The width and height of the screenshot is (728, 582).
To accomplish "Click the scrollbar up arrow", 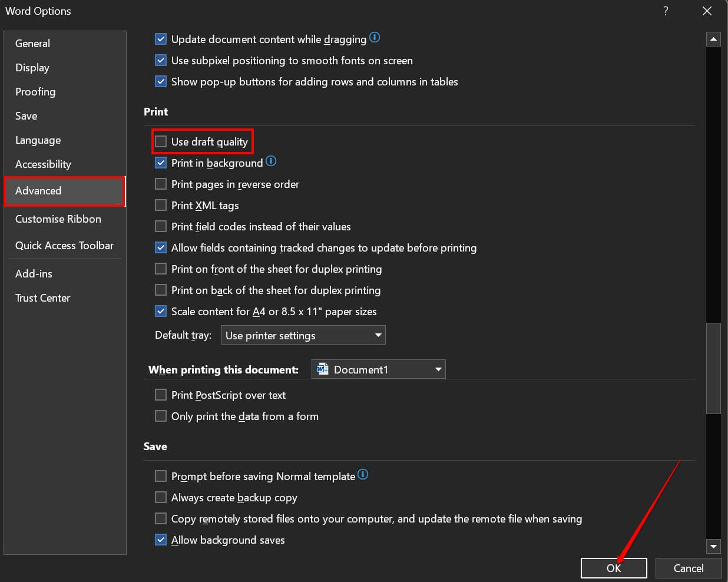I will coord(713,38).
